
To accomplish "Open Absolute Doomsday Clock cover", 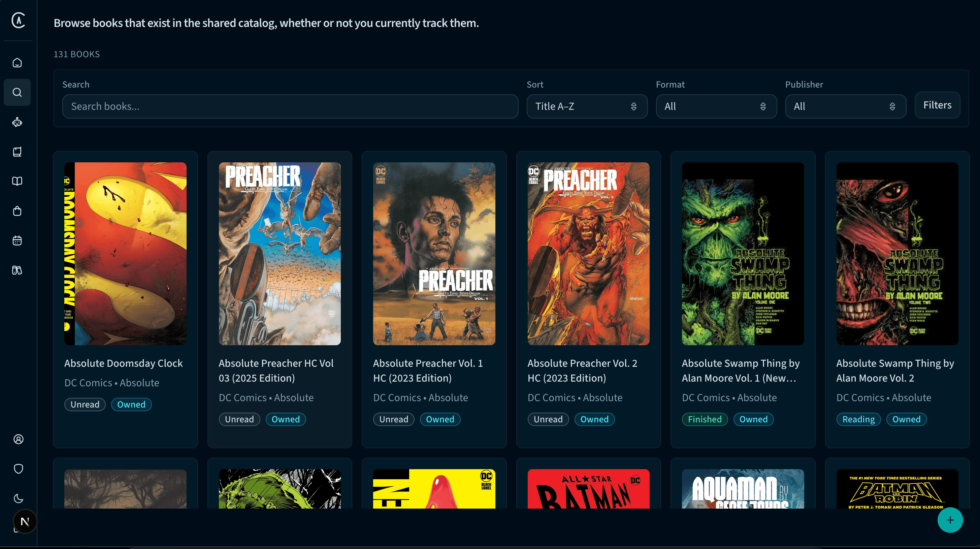I will 125,254.
